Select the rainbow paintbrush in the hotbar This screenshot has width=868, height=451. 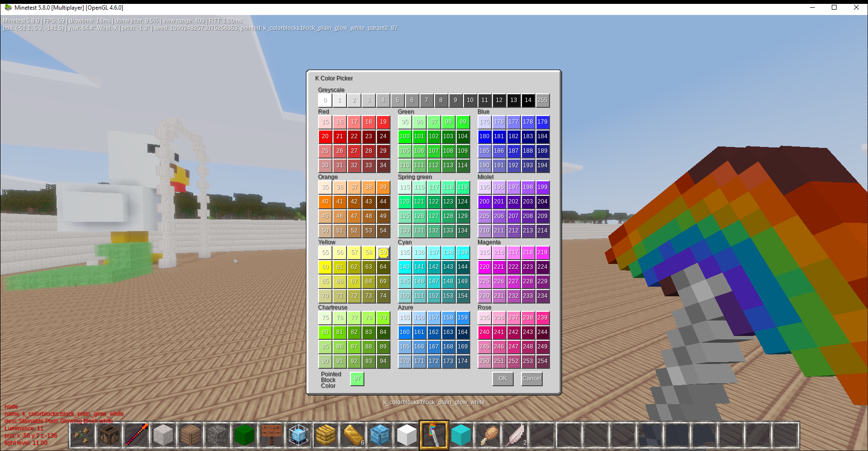[x=434, y=435]
